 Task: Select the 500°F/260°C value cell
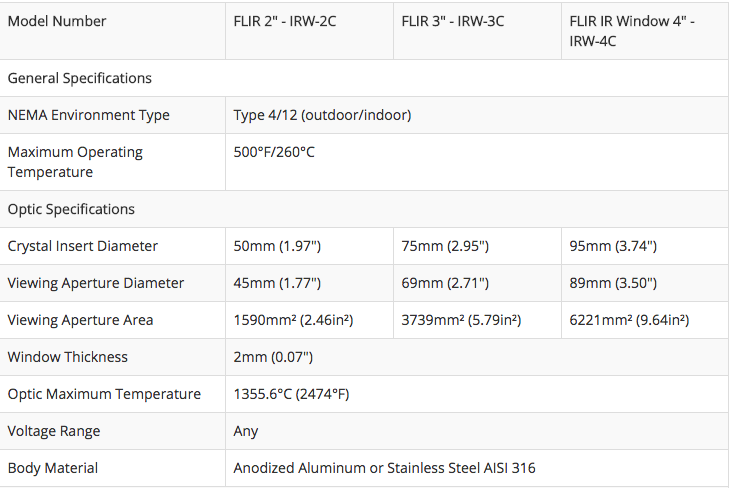pyautogui.click(x=477, y=162)
